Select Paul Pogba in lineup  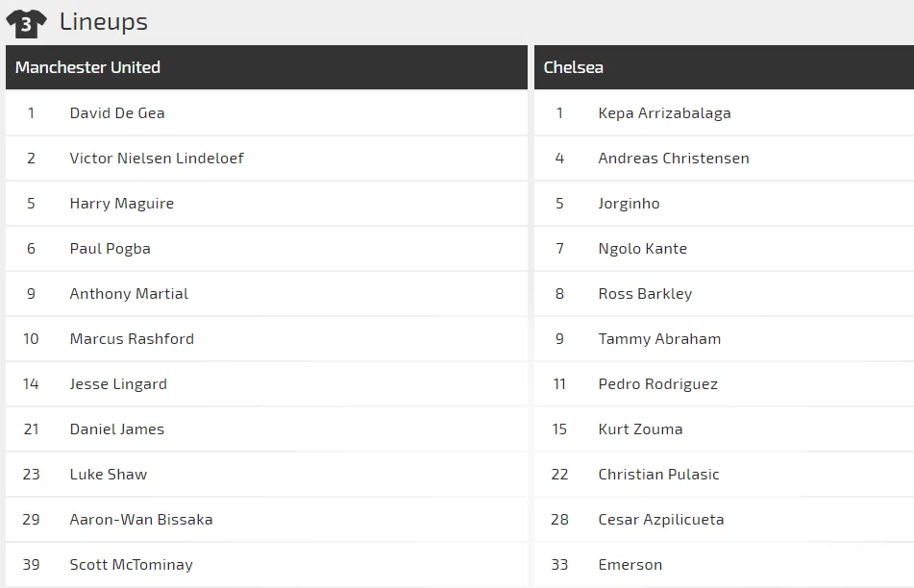pos(110,248)
